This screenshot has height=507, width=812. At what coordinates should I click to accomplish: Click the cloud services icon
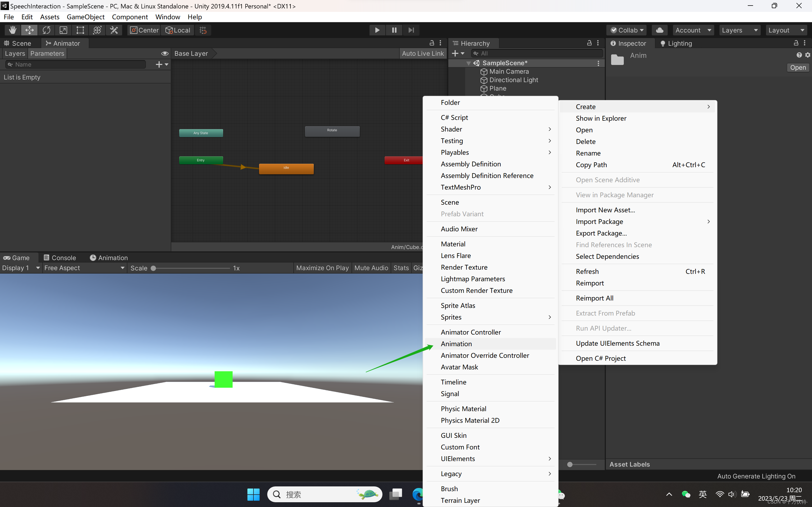(x=659, y=30)
